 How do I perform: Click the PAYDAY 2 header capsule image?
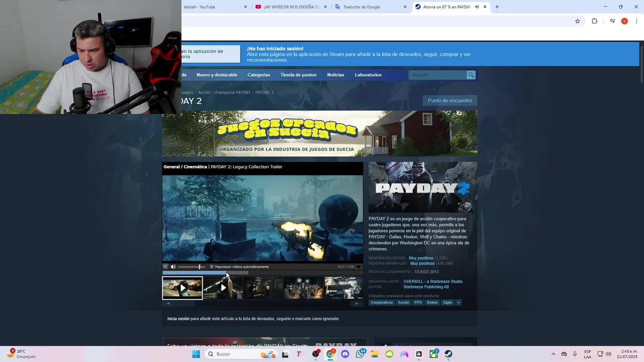423,187
